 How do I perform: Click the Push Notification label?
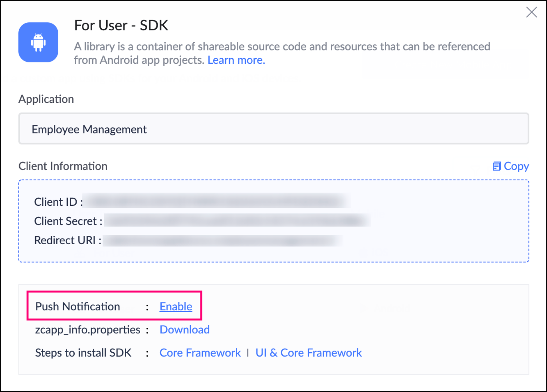pyautogui.click(x=78, y=307)
